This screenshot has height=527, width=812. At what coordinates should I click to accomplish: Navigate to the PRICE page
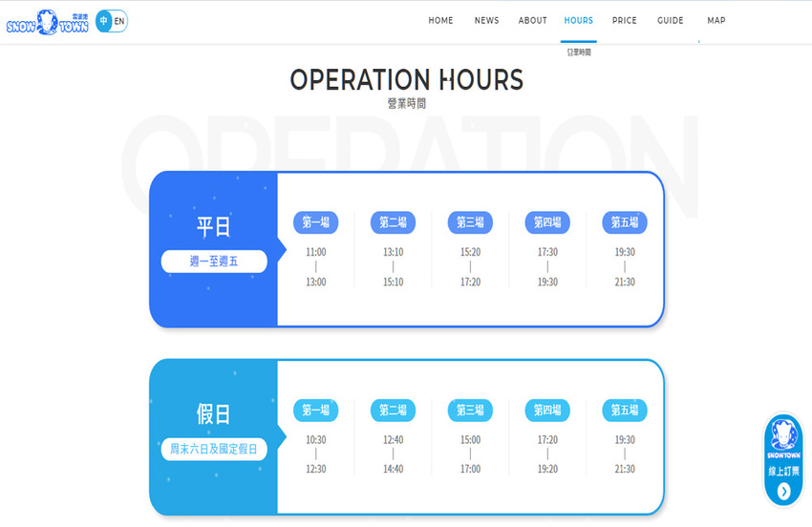tap(625, 21)
